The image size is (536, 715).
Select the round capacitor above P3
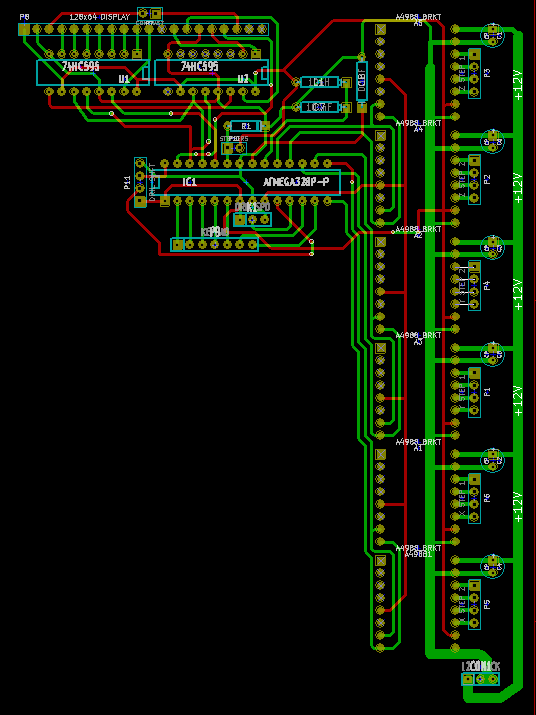493,36
